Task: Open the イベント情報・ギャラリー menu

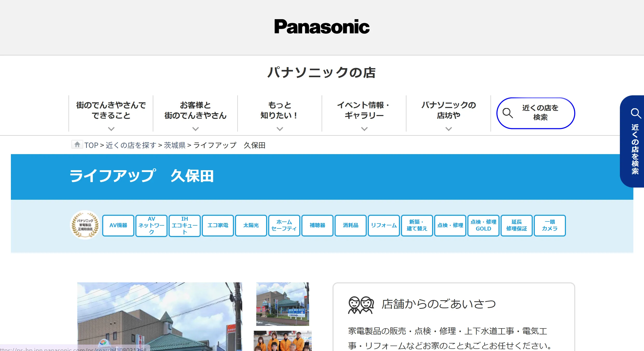Action: pyautogui.click(x=364, y=113)
